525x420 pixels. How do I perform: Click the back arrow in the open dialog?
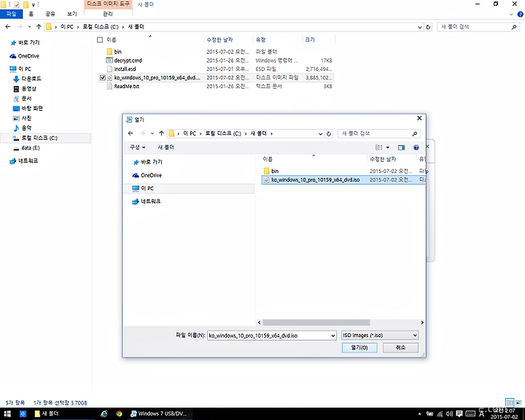(x=131, y=133)
